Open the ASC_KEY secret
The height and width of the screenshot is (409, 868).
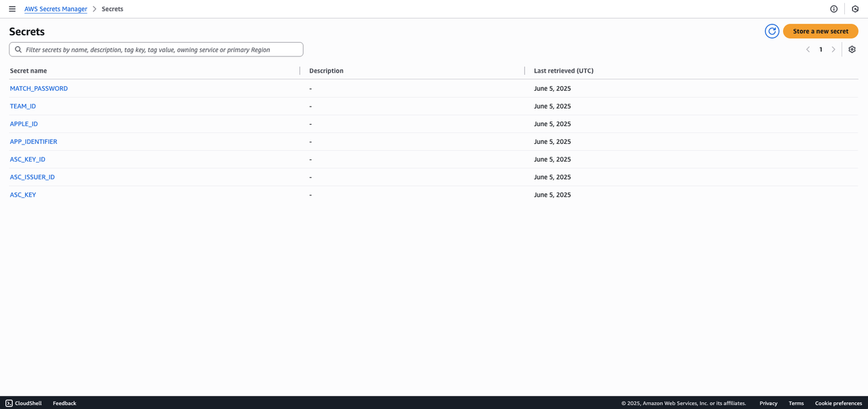23,194
